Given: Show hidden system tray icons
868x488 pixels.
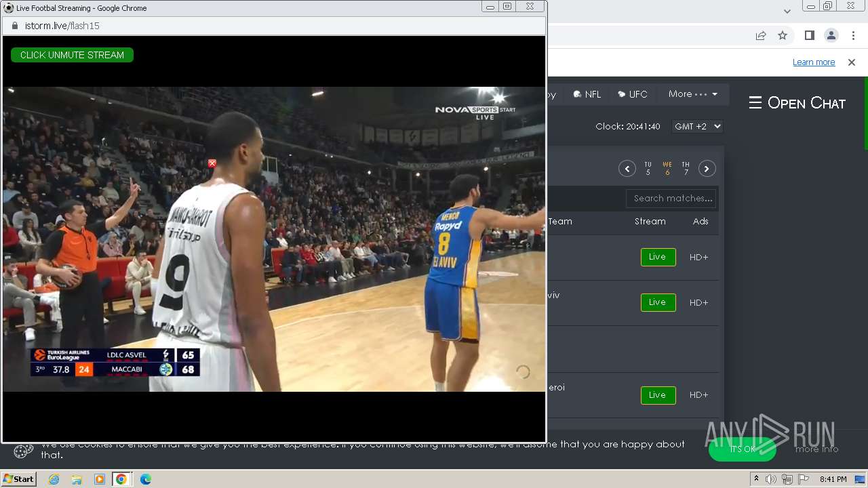Looking at the screenshot, I should click(757, 479).
